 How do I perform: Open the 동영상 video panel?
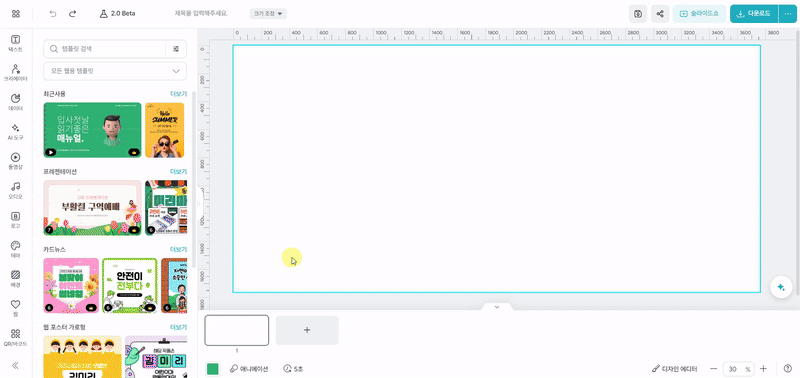point(16,161)
